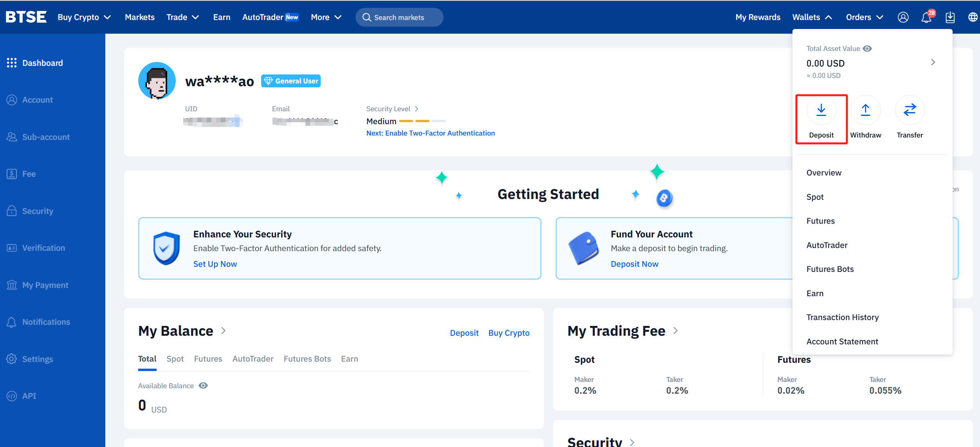980x447 pixels.
Task: Open the More dropdown in navigation
Action: [x=326, y=17]
